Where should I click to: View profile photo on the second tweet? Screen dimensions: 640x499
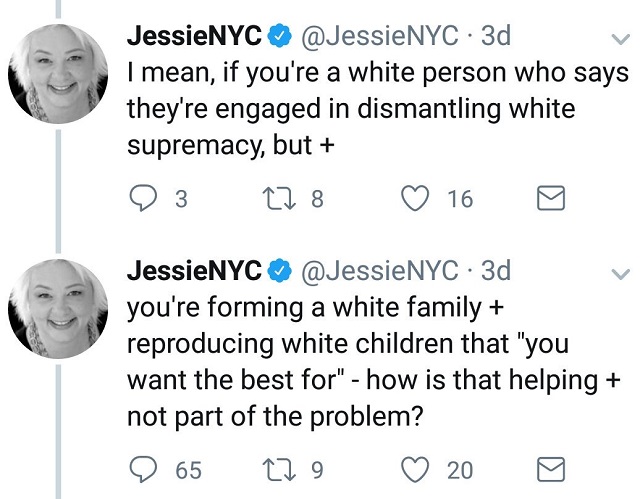point(58,308)
